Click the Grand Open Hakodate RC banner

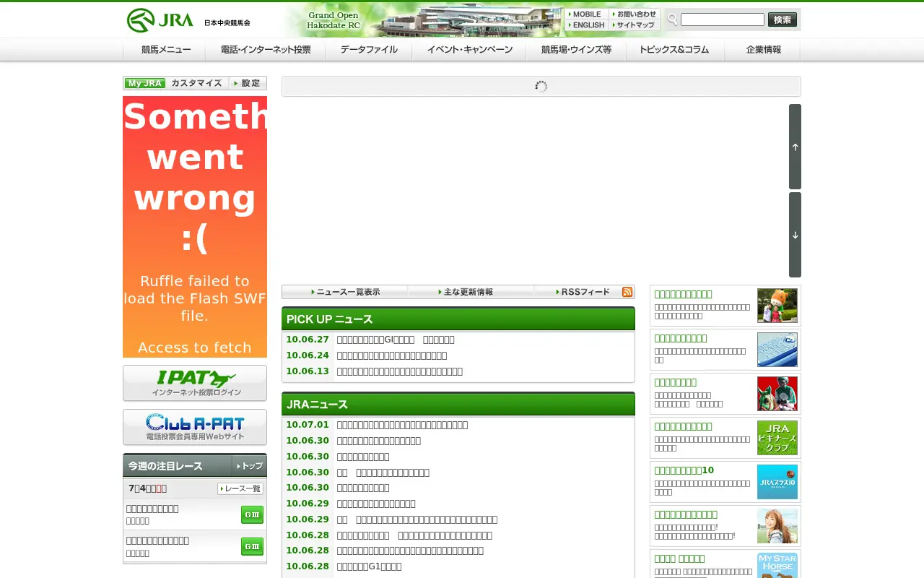coord(422,20)
